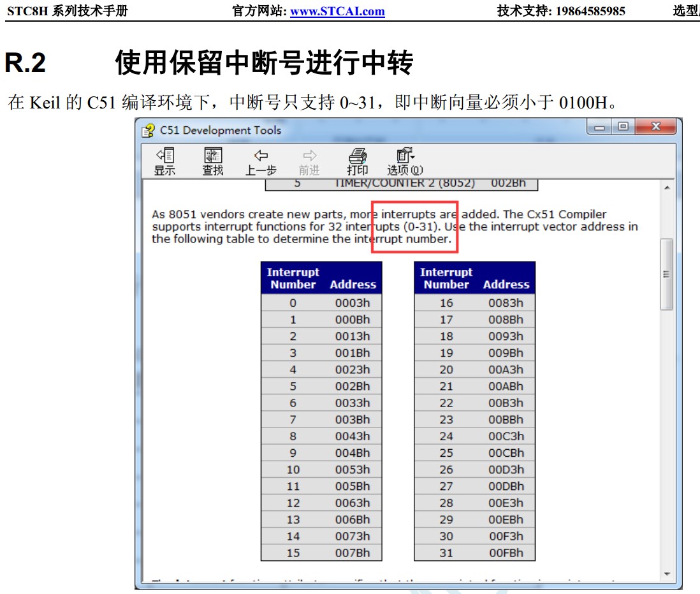This screenshot has width=700, height=594.
Task: Click address cell 0023h
Action: pyautogui.click(x=353, y=370)
